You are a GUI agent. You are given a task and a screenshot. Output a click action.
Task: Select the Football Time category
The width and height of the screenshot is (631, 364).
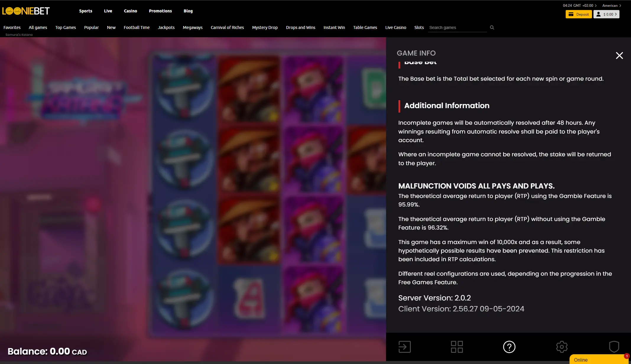(137, 27)
